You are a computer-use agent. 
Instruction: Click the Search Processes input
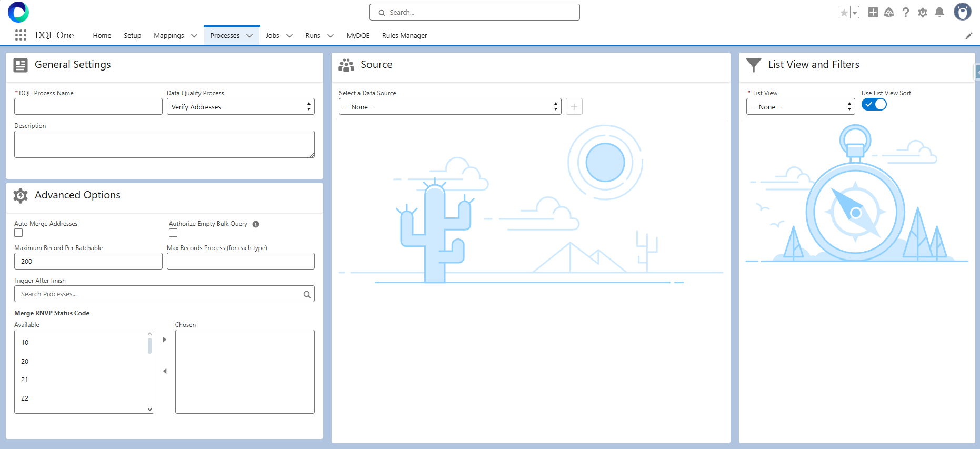tap(164, 294)
